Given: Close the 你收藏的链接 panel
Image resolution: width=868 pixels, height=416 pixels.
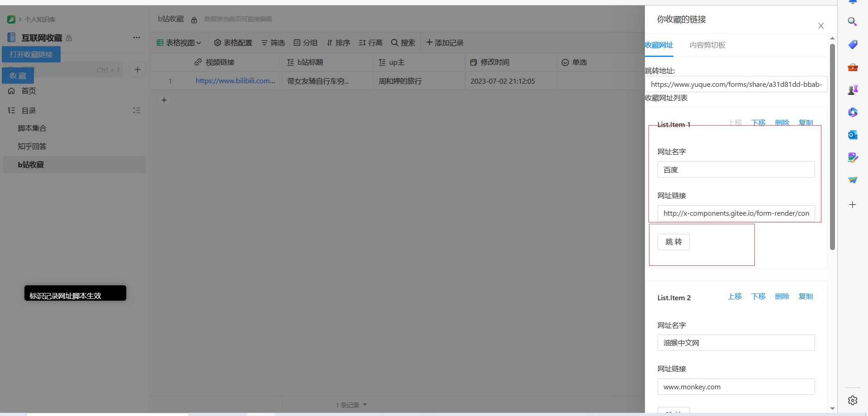Looking at the screenshot, I should [x=820, y=26].
